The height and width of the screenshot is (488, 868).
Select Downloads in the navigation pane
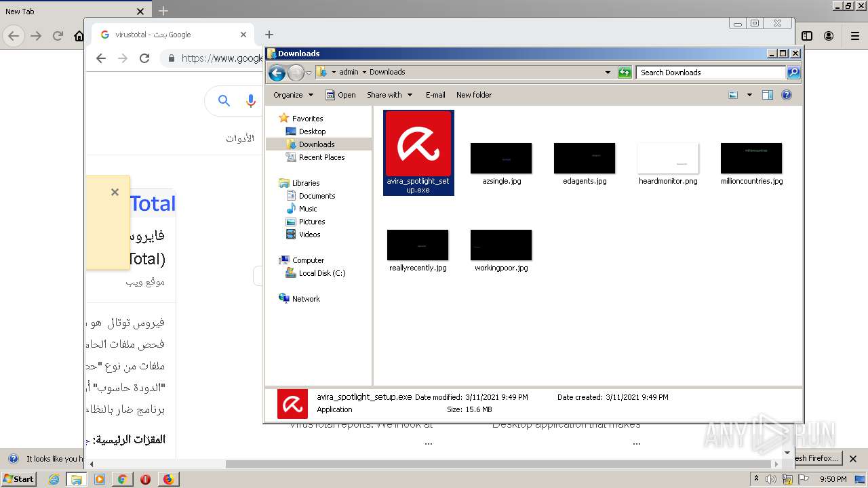[x=317, y=144]
